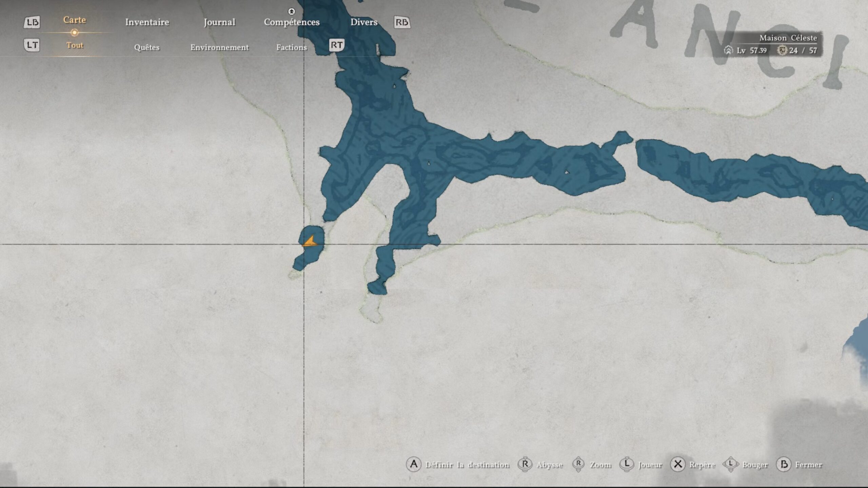Filter map by Quêtes
The image size is (868, 488).
click(147, 47)
